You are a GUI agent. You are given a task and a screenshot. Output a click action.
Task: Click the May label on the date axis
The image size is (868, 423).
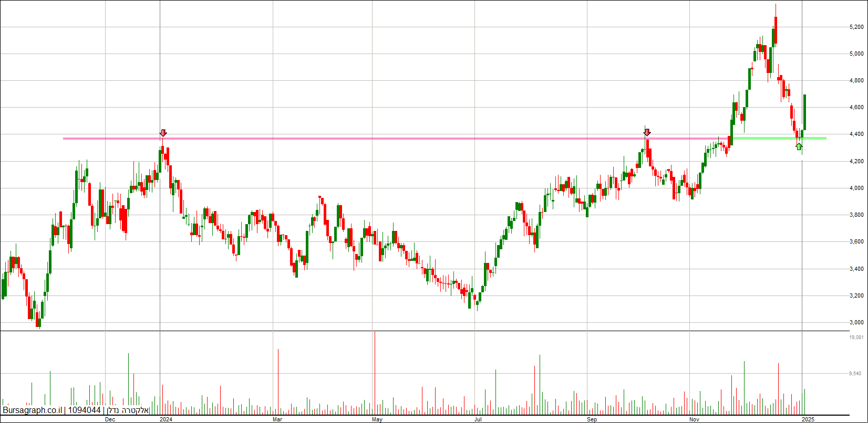(377, 419)
